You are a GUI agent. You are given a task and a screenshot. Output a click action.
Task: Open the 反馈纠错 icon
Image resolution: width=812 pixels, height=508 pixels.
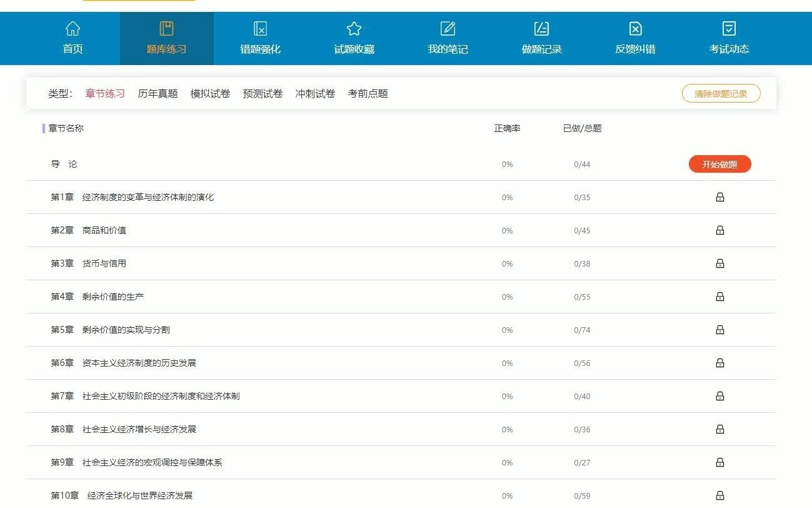pyautogui.click(x=635, y=29)
